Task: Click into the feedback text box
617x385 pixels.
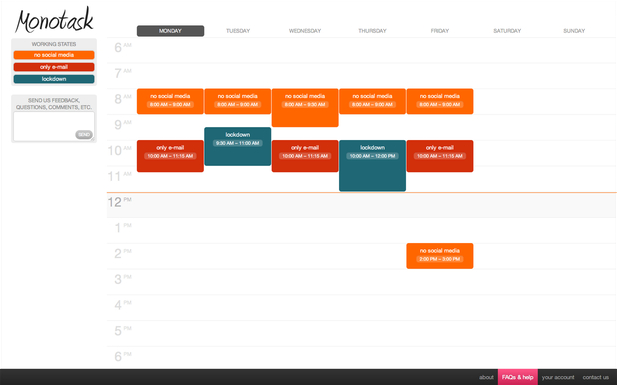Action: click(x=54, y=126)
